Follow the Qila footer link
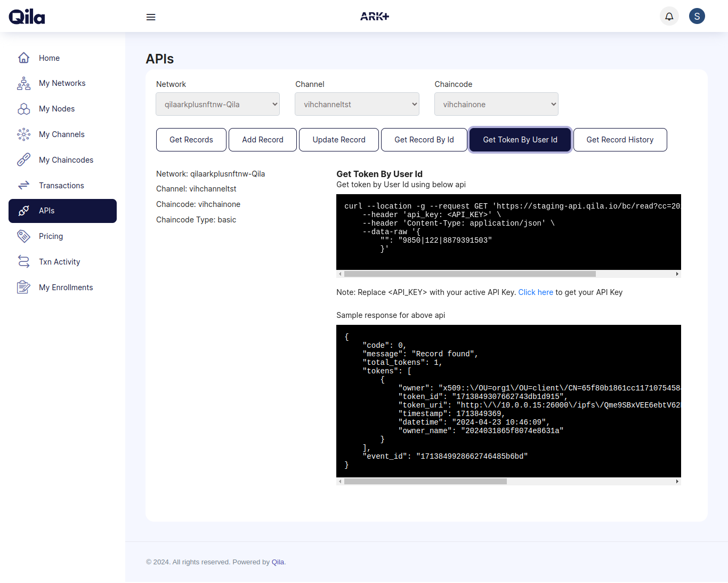728x583 pixels. 278,562
